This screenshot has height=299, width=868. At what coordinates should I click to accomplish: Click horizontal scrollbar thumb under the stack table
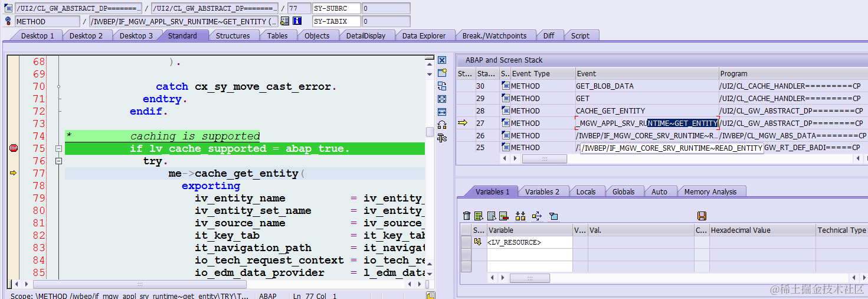coord(545,159)
